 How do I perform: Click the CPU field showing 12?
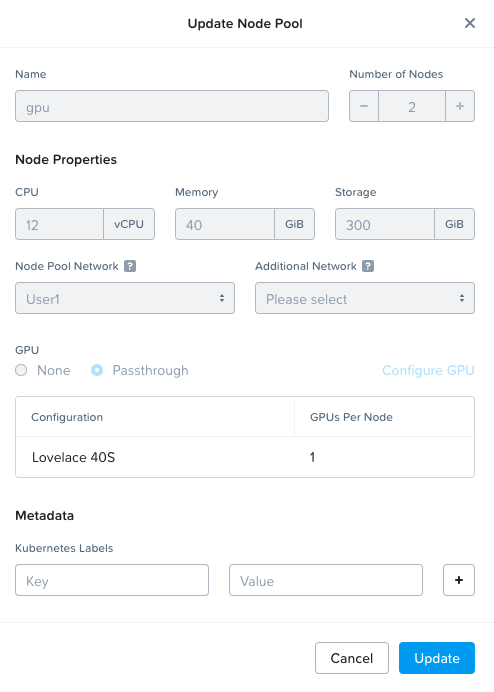60,224
